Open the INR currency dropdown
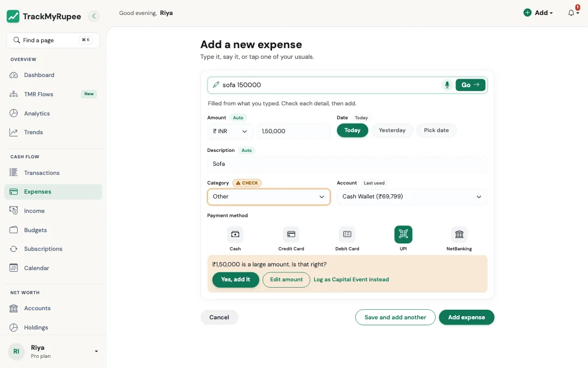Image resolution: width=588 pixels, height=368 pixels. [230, 131]
